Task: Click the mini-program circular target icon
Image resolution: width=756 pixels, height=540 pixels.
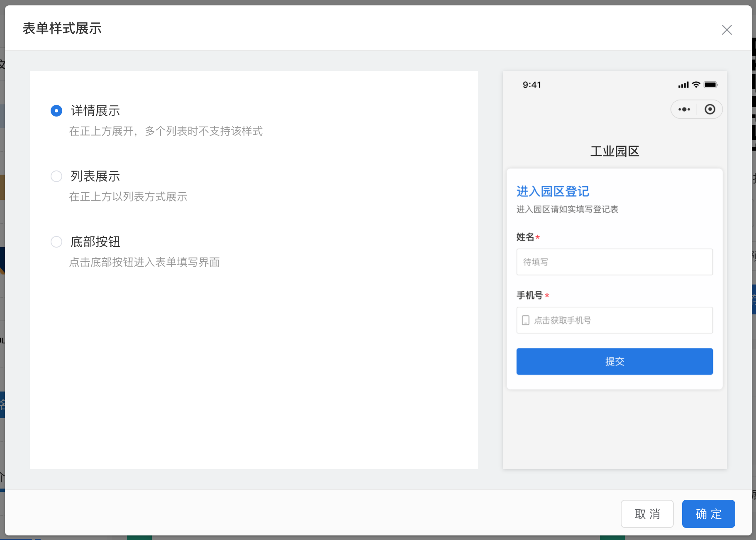Action: 710,109
